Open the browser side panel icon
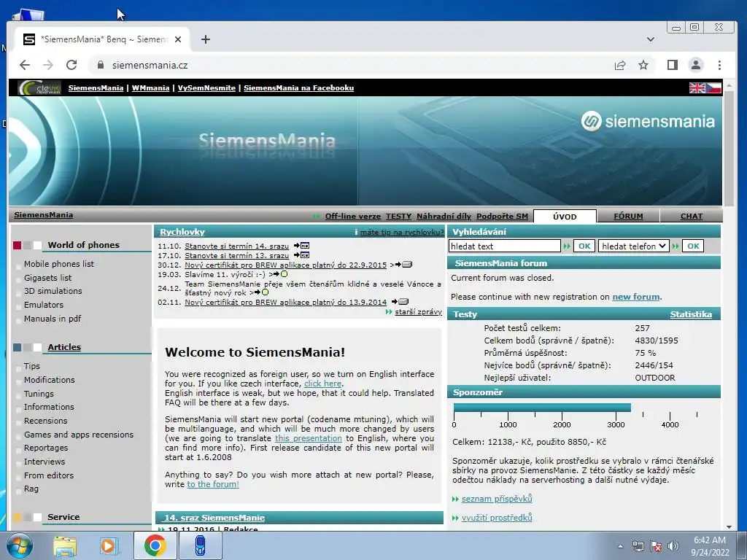The width and height of the screenshot is (747, 560). (x=672, y=65)
